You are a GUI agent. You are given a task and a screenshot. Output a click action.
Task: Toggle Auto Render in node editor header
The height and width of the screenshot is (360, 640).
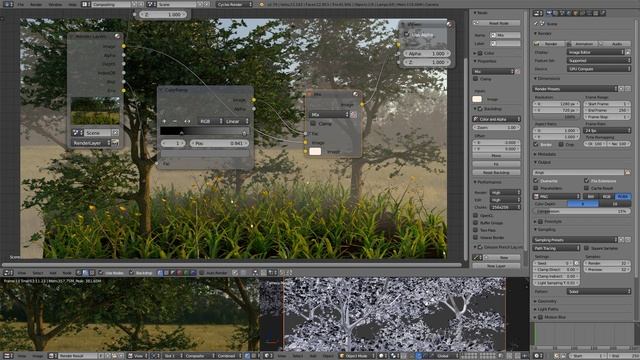coord(202,273)
